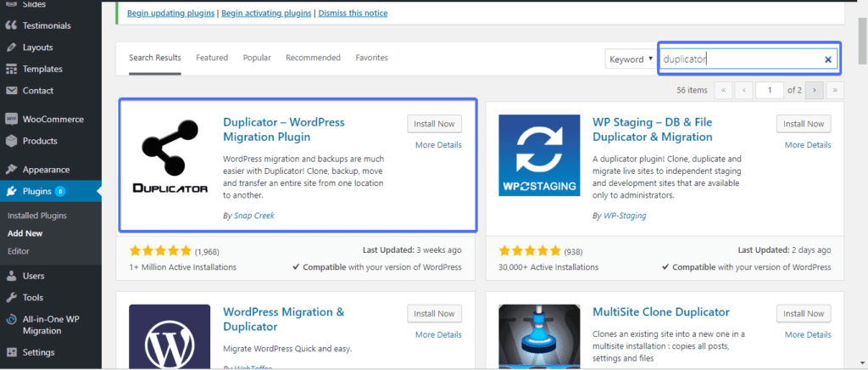View More Details for MultiSite Clone Duplicator
The height and width of the screenshot is (370, 868).
coord(807,334)
